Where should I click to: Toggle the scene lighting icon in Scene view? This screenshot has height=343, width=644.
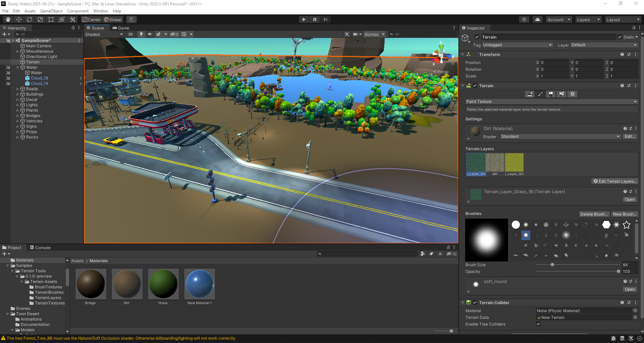coord(141,34)
